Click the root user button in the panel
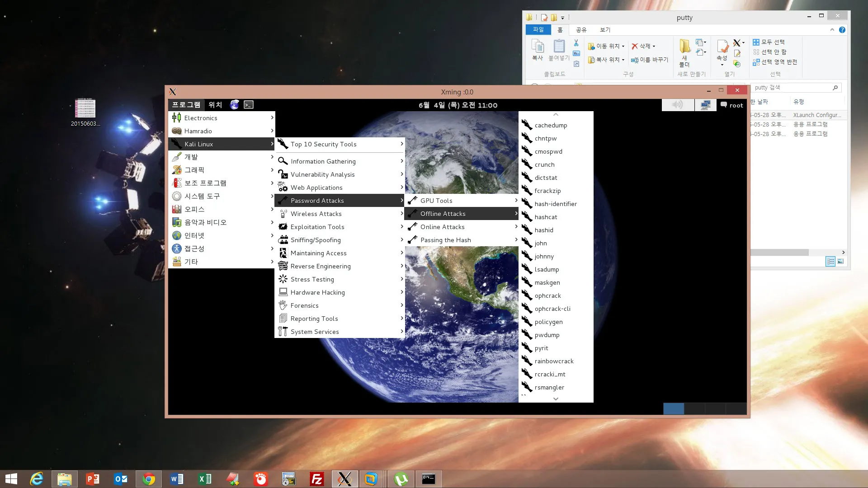868x488 pixels. point(731,104)
